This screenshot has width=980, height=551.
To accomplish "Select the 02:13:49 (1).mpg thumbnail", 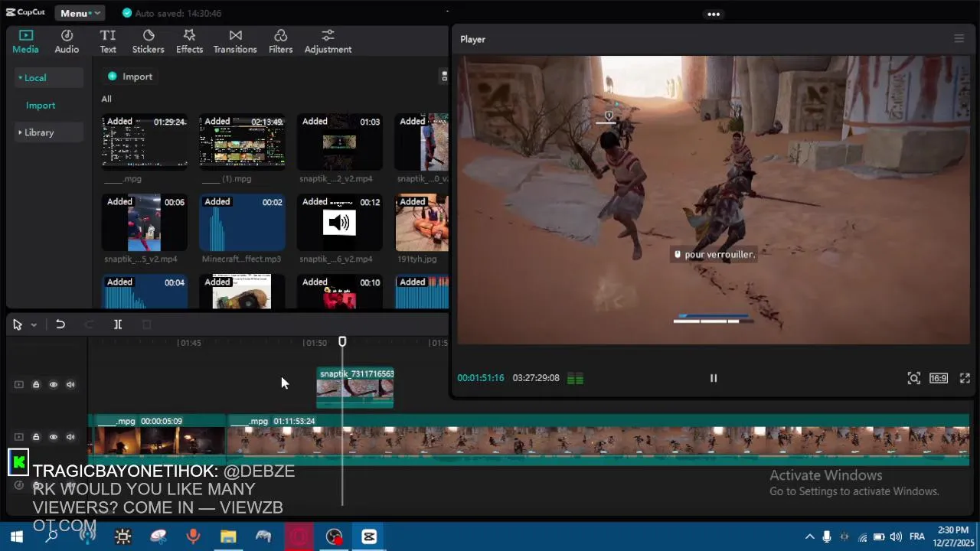I will [242, 141].
